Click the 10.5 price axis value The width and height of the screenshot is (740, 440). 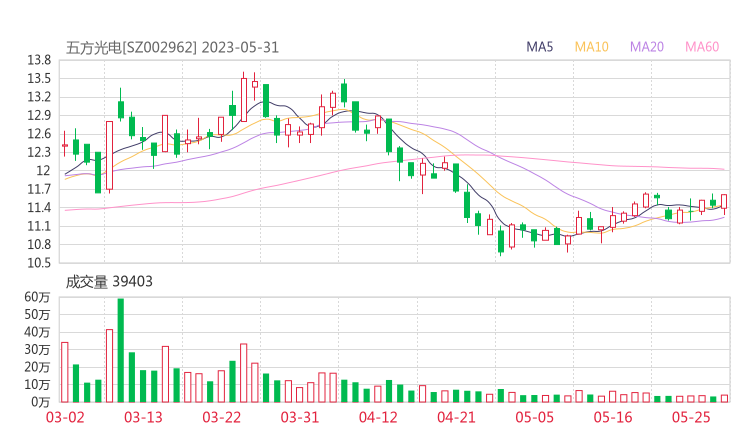(x=39, y=263)
